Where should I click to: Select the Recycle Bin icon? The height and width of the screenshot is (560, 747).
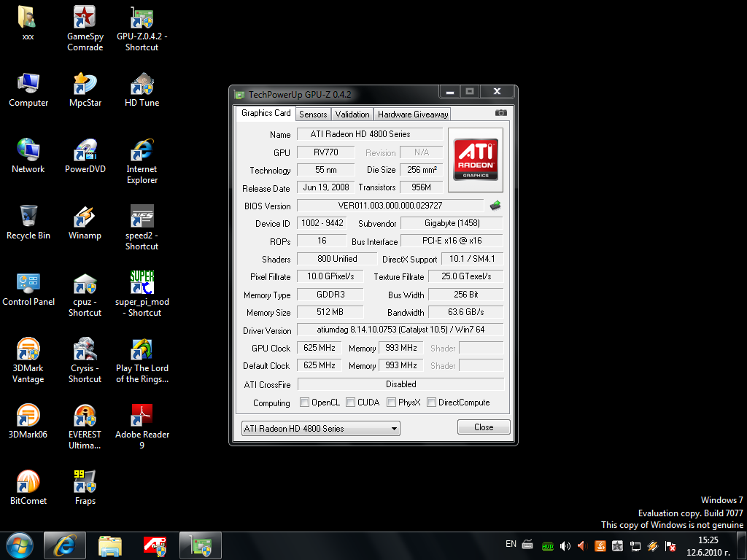[x=28, y=222]
